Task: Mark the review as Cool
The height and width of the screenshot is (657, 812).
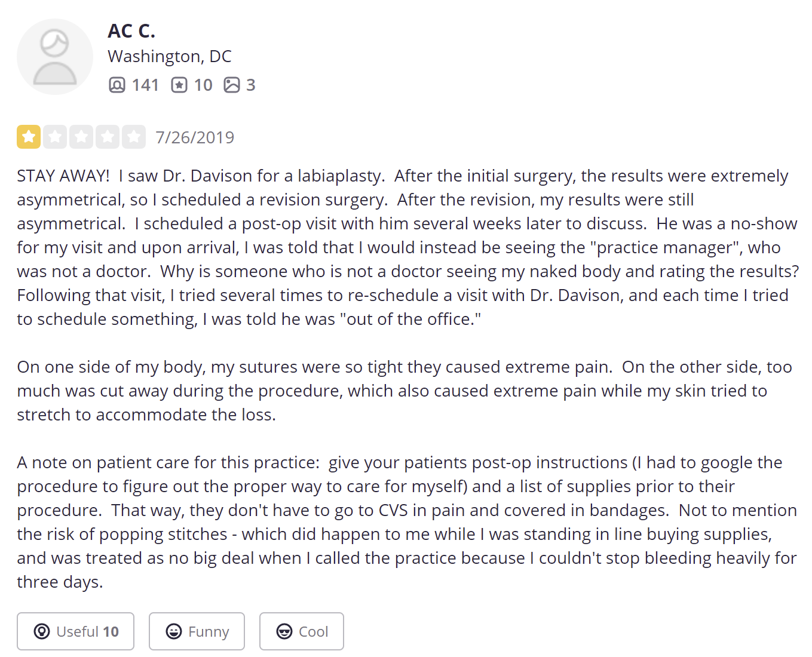Action: point(302,631)
